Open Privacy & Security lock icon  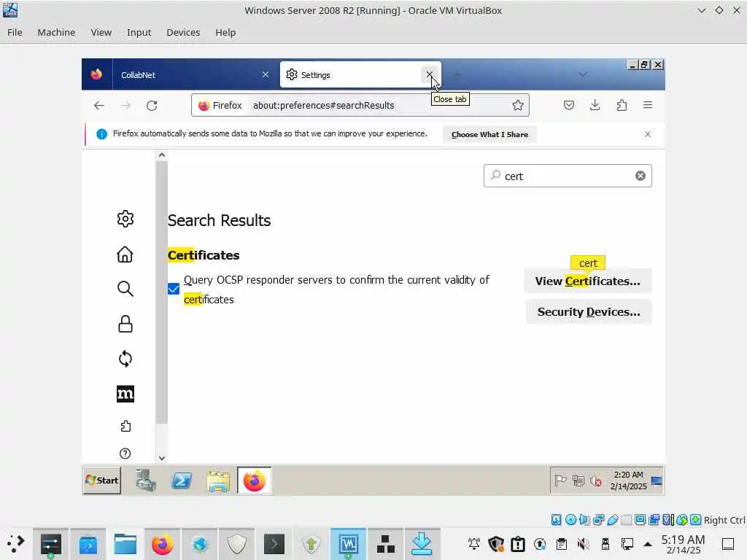point(125,324)
